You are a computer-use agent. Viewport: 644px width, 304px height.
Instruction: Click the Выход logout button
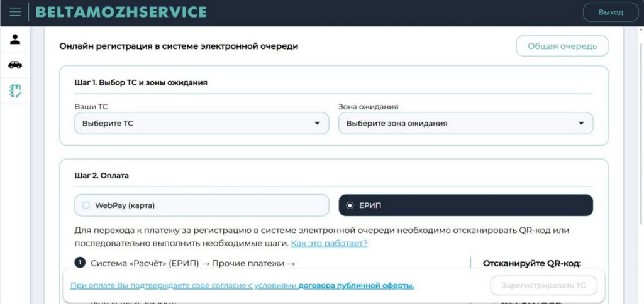click(x=611, y=13)
